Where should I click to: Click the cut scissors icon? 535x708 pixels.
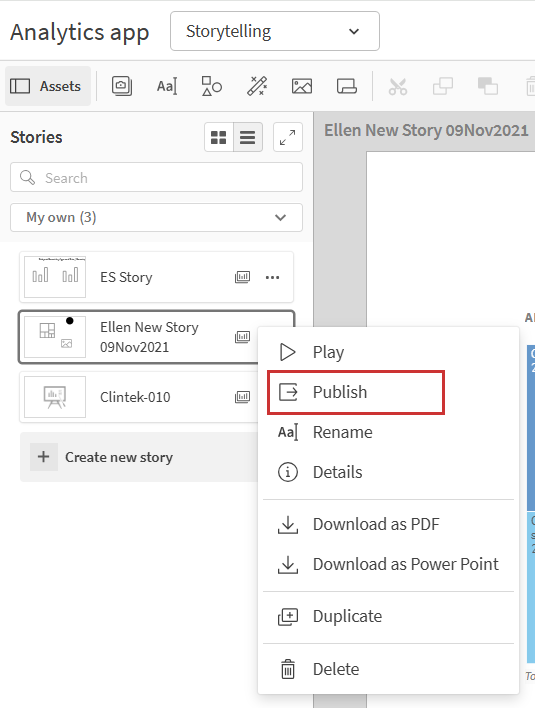[x=398, y=86]
